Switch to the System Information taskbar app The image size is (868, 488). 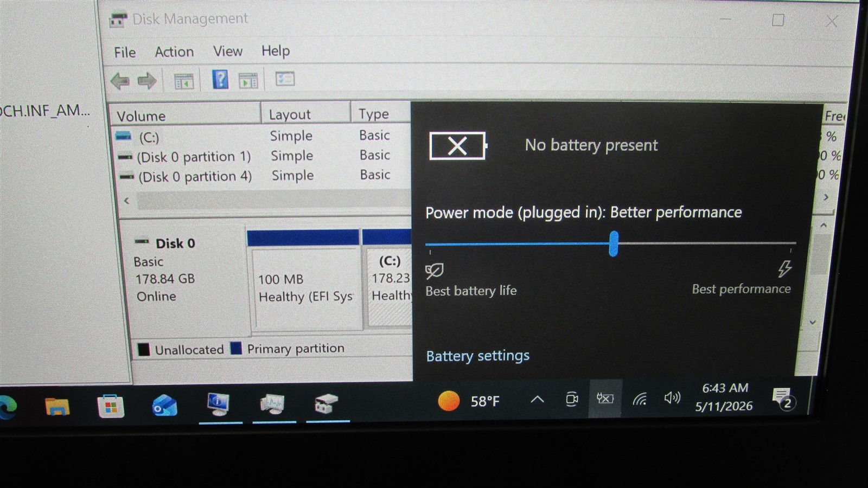click(x=219, y=404)
